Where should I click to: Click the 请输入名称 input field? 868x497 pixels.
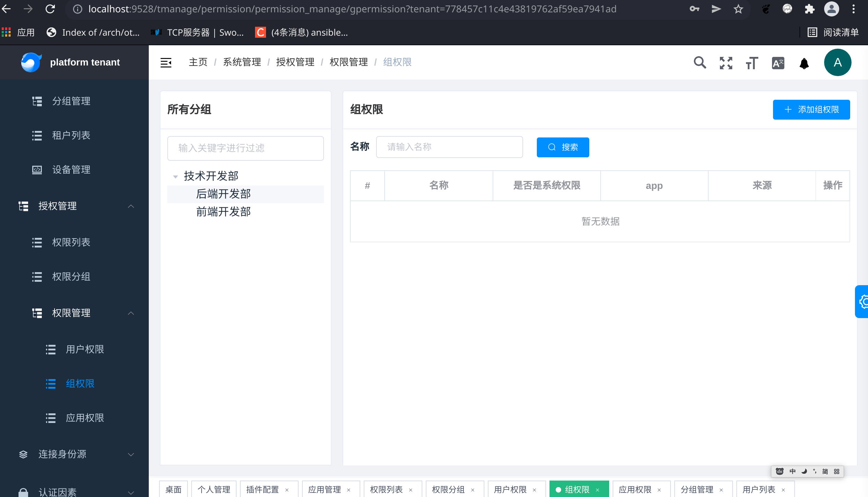pyautogui.click(x=449, y=147)
